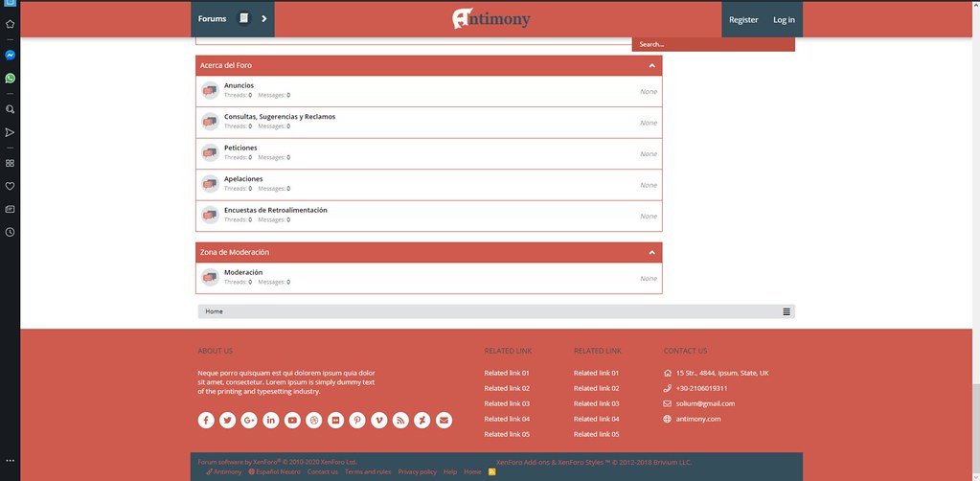Click Home link in footer

point(472,471)
